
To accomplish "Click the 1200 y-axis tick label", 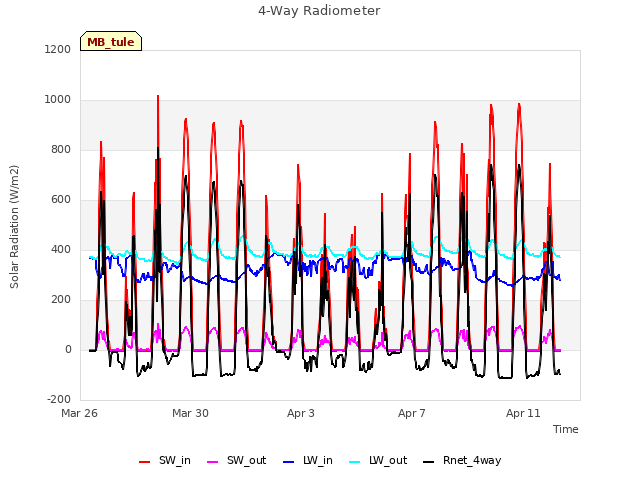I will (x=58, y=49).
